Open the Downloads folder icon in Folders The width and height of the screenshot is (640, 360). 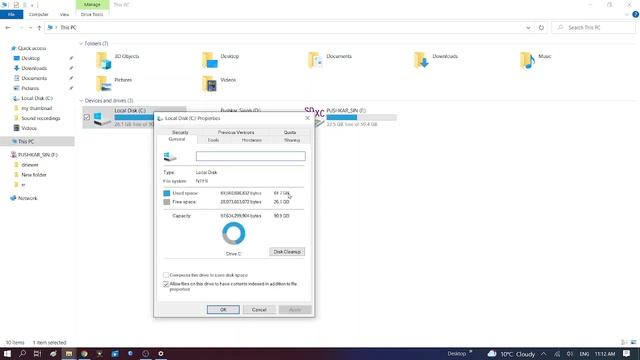pyautogui.click(x=421, y=60)
